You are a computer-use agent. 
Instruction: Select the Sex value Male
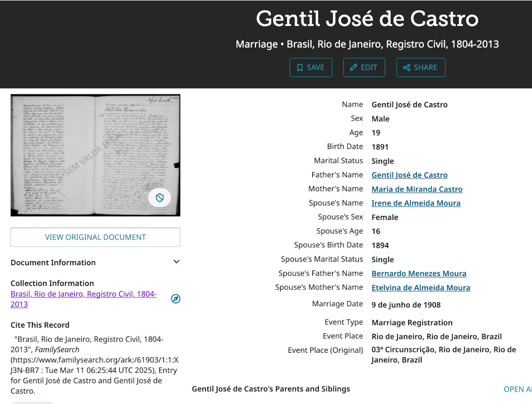pyautogui.click(x=381, y=119)
